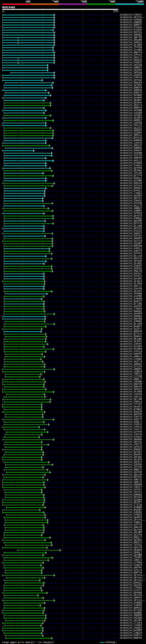146x644 pixels.
Task: Open hit UniRef100_Q4C657
Action: pos(131,306)
